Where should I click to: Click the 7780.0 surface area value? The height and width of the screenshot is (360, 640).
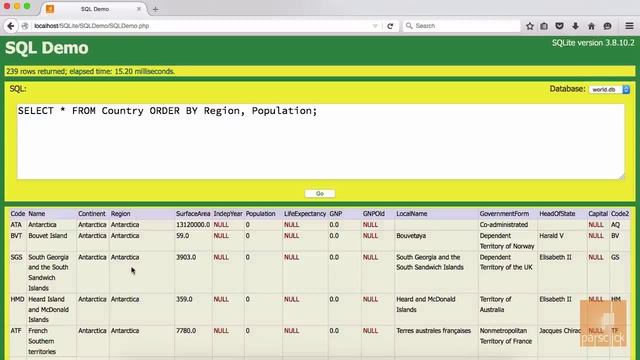pyautogui.click(x=186, y=331)
